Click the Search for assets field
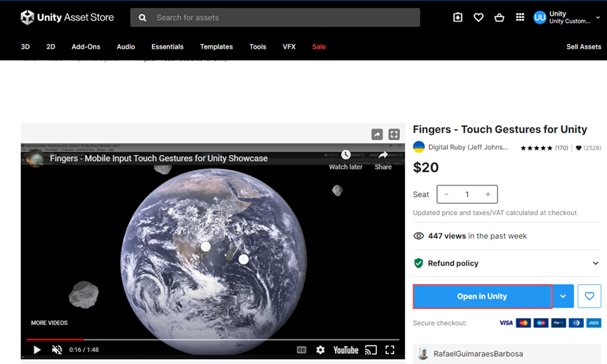Viewport: 607px width, 364px height. click(x=275, y=18)
